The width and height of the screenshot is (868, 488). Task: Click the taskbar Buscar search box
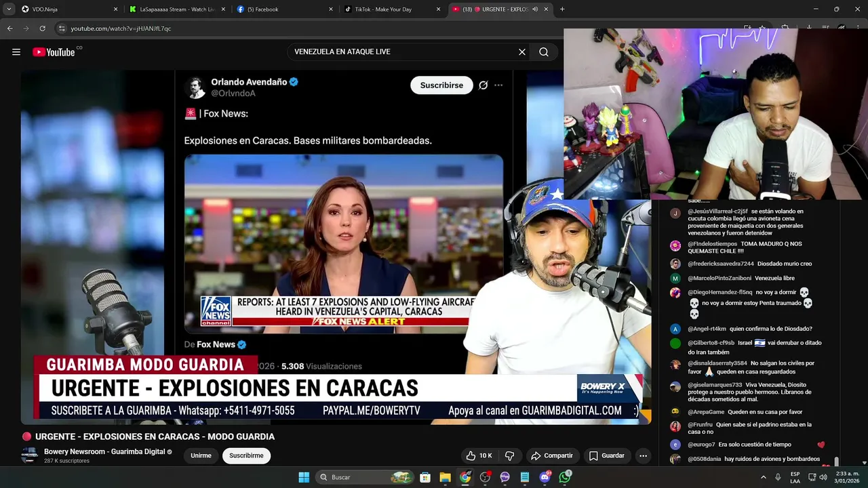pyautogui.click(x=366, y=477)
